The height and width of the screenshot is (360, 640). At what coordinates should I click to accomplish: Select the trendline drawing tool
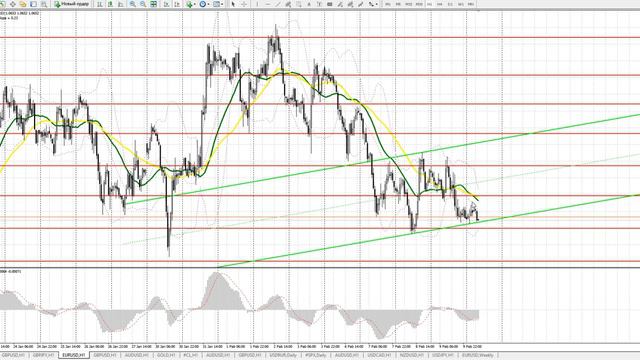coord(278,4)
